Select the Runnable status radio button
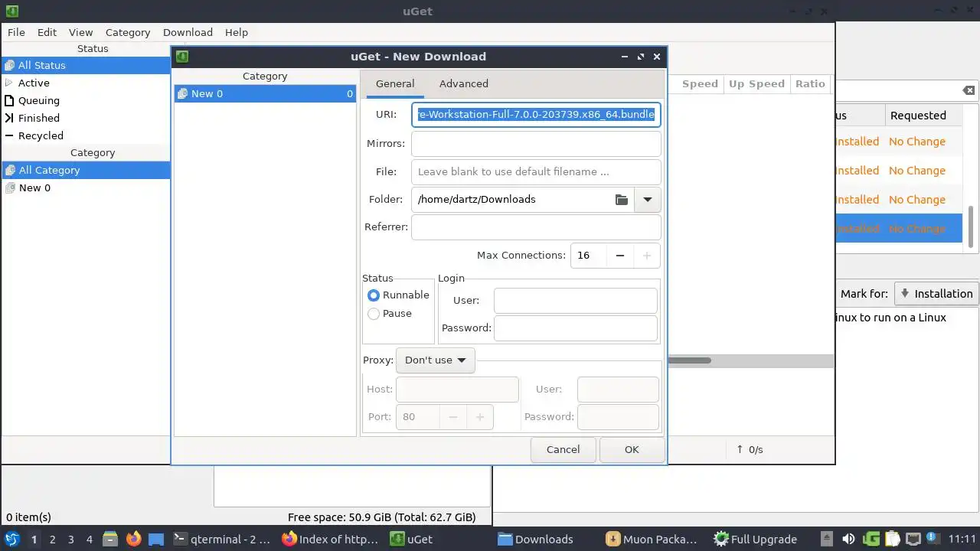Screen dimensions: 980x551 (398, 295)
